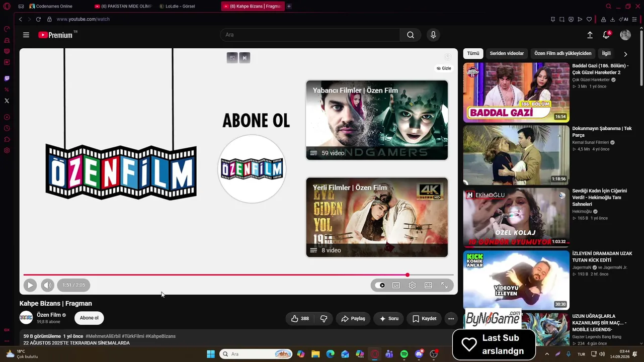Save the video with Kaydet button
644x362 pixels.
424,318
